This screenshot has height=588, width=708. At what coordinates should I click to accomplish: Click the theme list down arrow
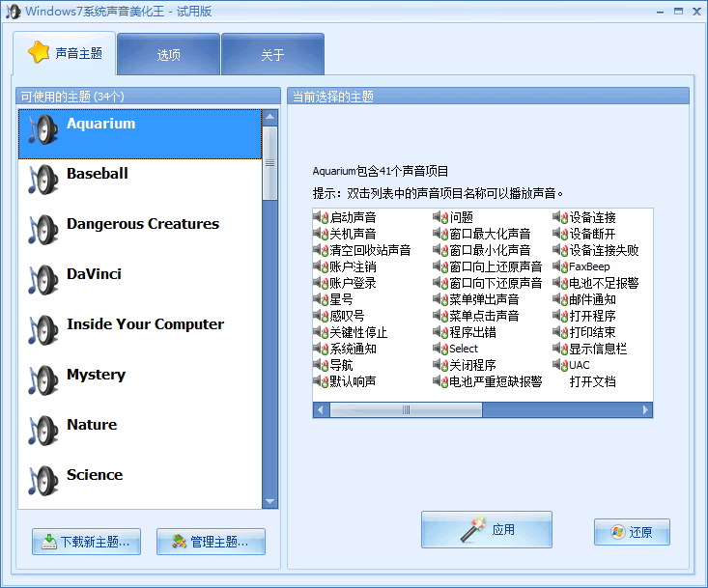point(270,501)
